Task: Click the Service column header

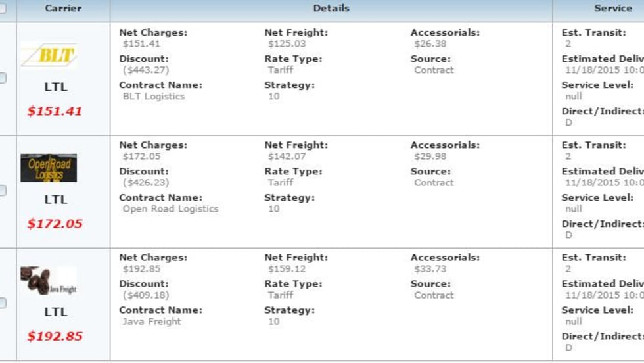Action: 612,9
